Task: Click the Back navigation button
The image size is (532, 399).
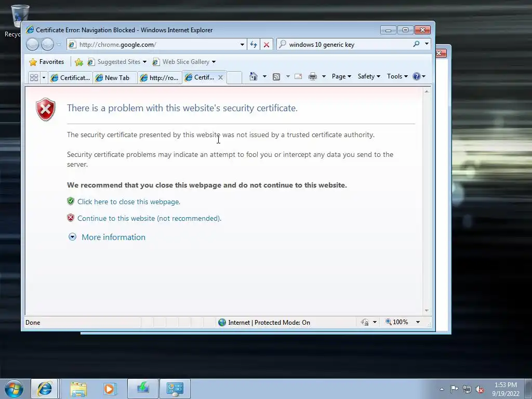Action: pos(33,45)
